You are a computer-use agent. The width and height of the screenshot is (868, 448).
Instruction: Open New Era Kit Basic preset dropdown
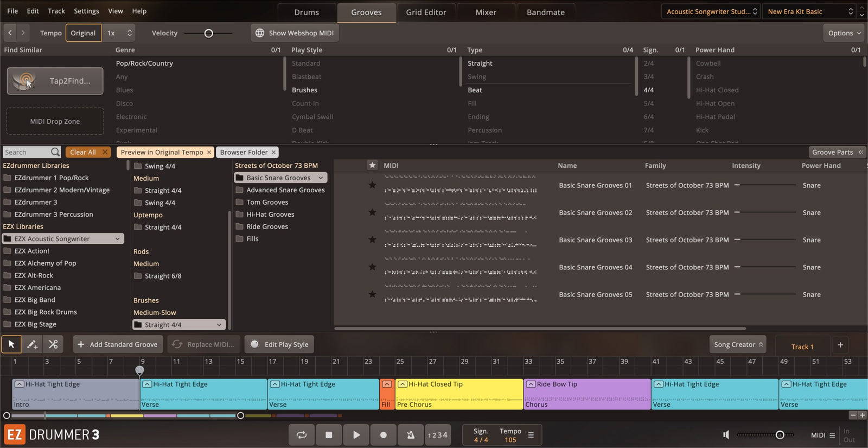(x=809, y=11)
